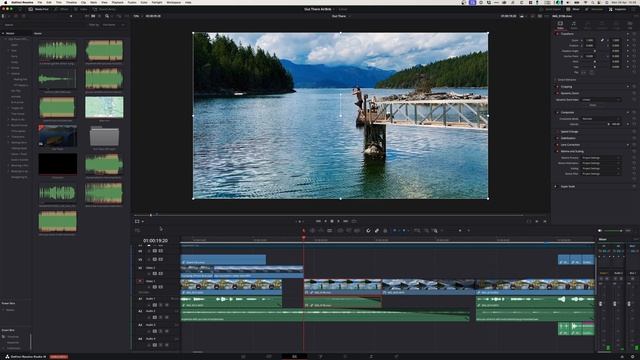Switch to the Video tab in Inspector
The height and width of the screenshot is (360, 640).
click(560, 25)
